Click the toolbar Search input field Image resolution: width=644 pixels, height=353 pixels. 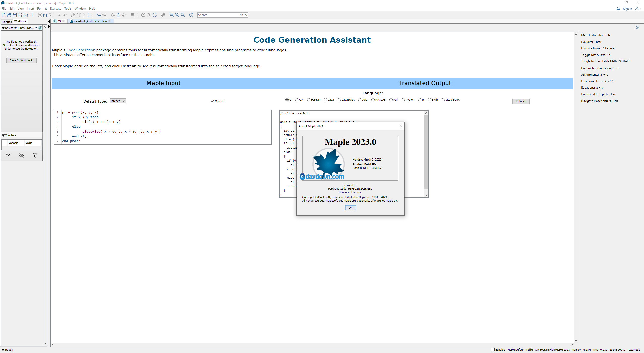coord(218,15)
